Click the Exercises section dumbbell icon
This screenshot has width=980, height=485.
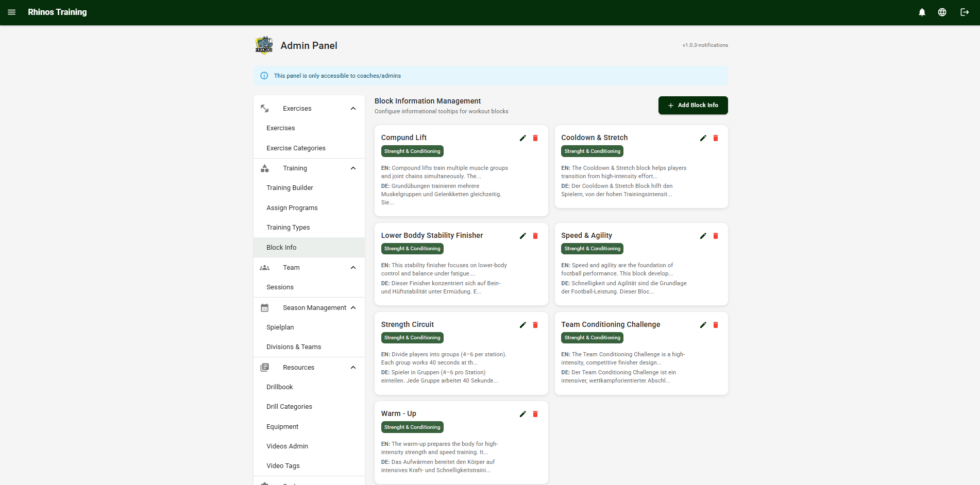pyautogui.click(x=265, y=109)
